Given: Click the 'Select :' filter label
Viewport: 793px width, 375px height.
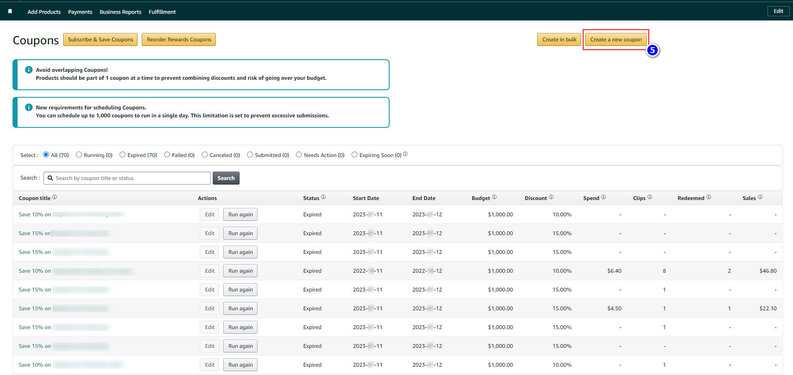Looking at the screenshot, I should coord(29,155).
